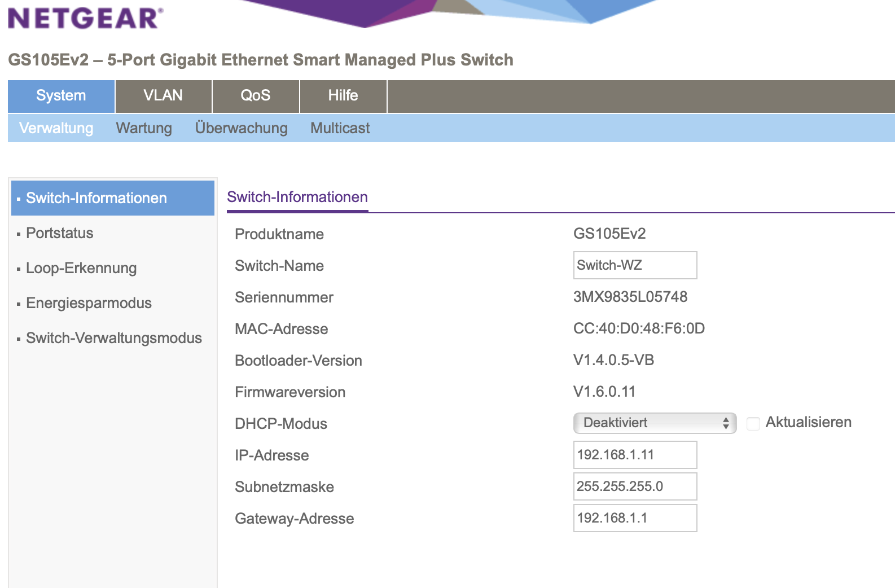Enable the Aktualisieren checkbox

click(x=753, y=423)
